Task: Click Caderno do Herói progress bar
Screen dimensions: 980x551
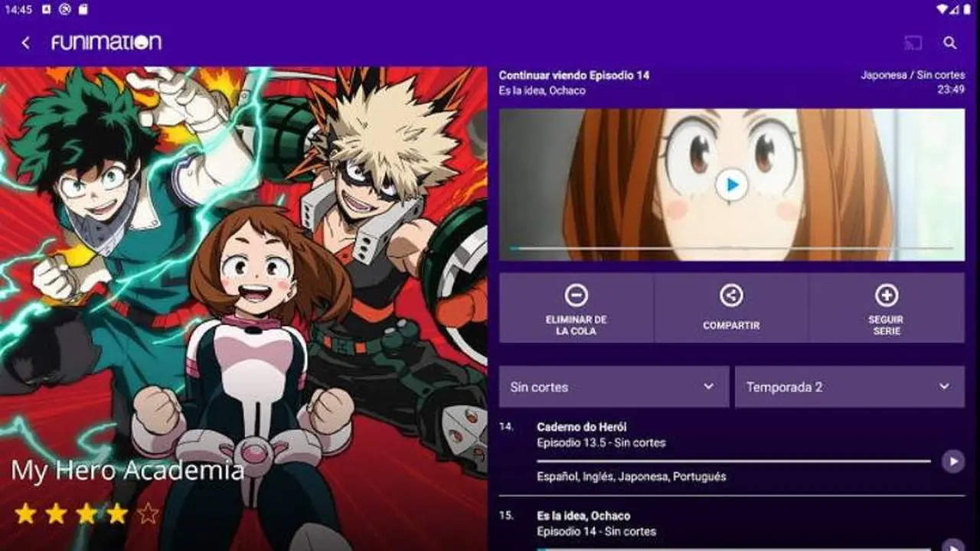Action: tap(733, 461)
